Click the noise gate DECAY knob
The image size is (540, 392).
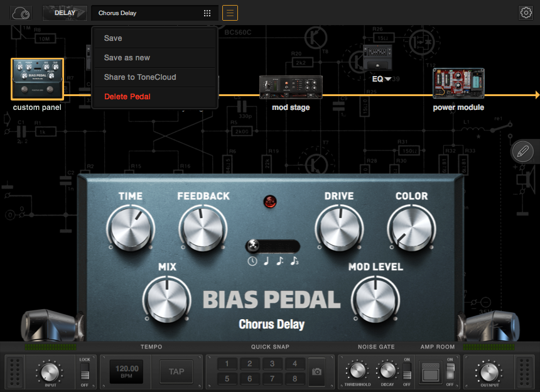[x=387, y=371]
